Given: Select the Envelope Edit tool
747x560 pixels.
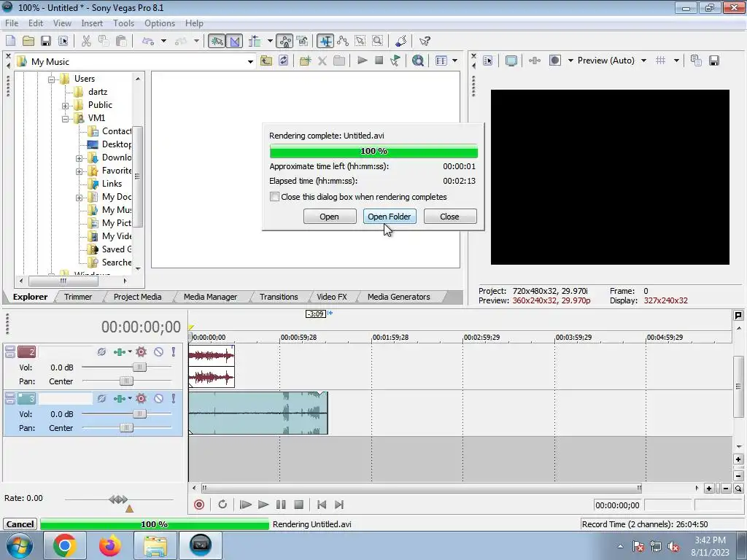Looking at the screenshot, I should [343, 41].
